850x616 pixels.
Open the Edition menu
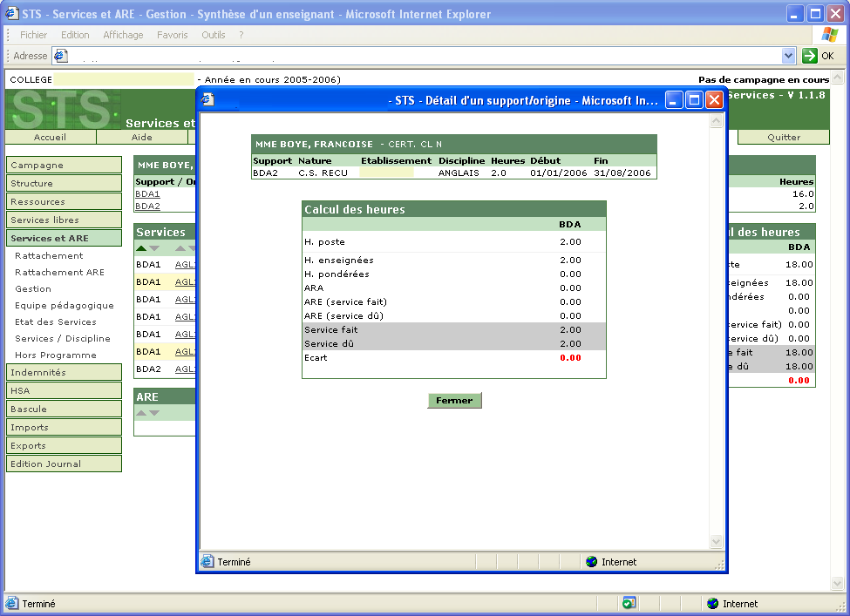(x=75, y=35)
